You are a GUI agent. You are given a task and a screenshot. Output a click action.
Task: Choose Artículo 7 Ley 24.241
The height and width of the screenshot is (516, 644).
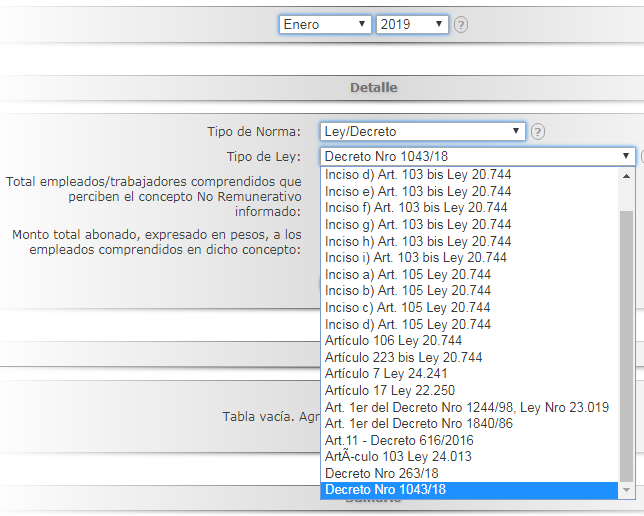(386, 374)
